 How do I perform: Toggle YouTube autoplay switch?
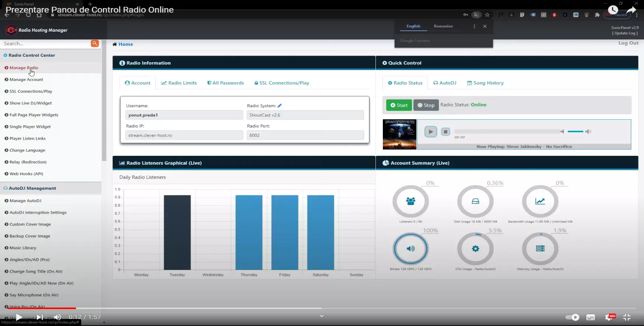click(x=572, y=317)
